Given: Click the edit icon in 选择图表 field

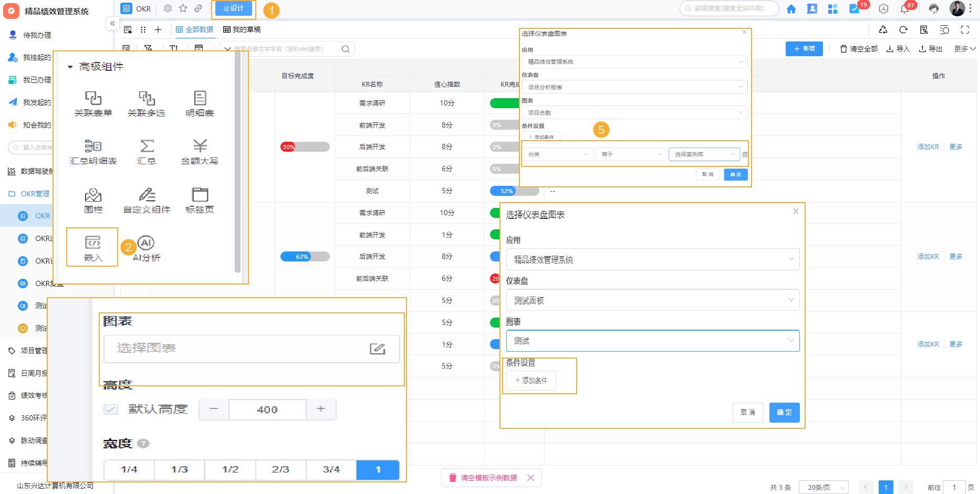Looking at the screenshot, I should click(x=377, y=349).
